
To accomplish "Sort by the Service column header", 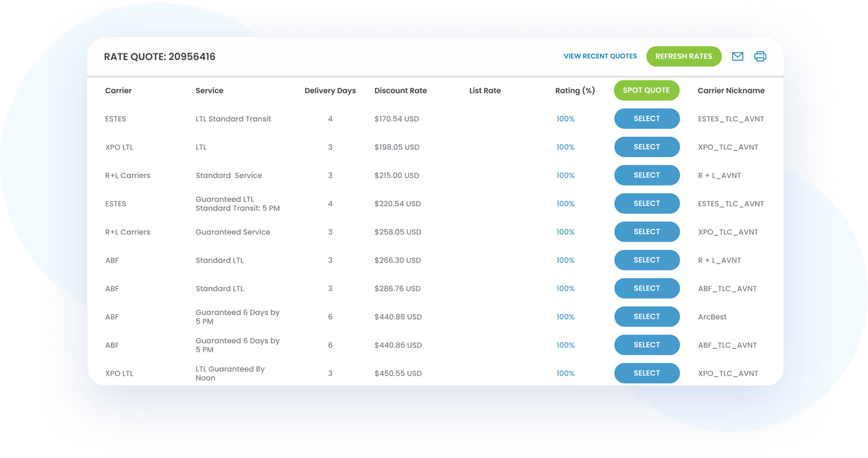I will (209, 91).
